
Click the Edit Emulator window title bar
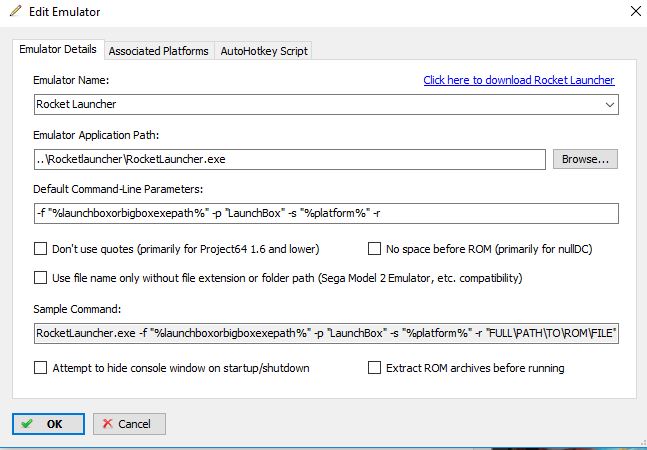pyautogui.click(x=300, y=12)
